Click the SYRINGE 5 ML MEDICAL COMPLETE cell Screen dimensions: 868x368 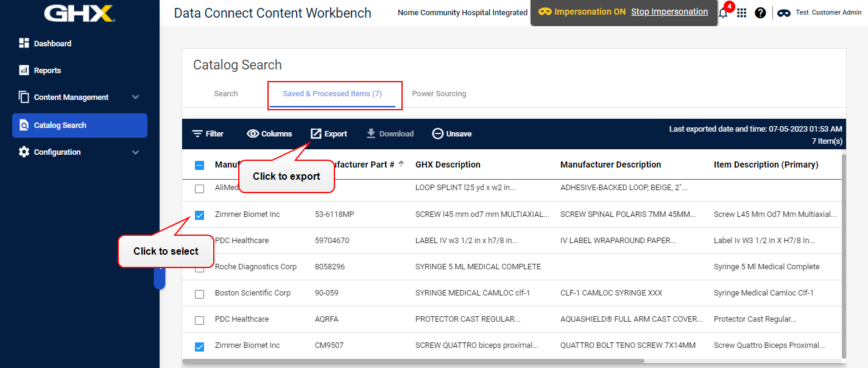pyautogui.click(x=478, y=267)
